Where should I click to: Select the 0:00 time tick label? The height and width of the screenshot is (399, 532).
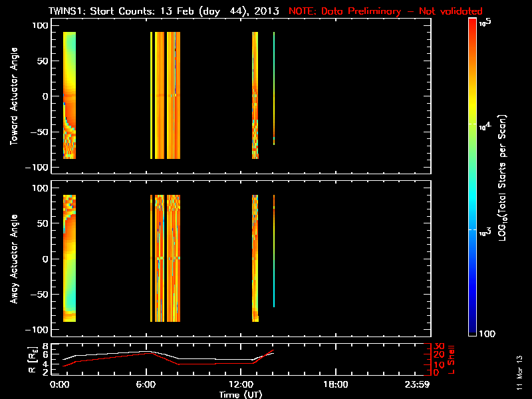click(60, 384)
